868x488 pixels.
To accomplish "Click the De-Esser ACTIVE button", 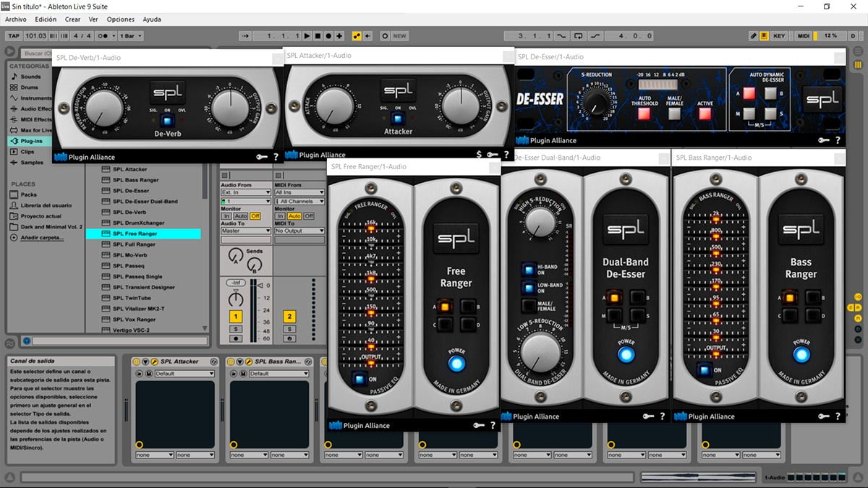I will click(x=705, y=113).
